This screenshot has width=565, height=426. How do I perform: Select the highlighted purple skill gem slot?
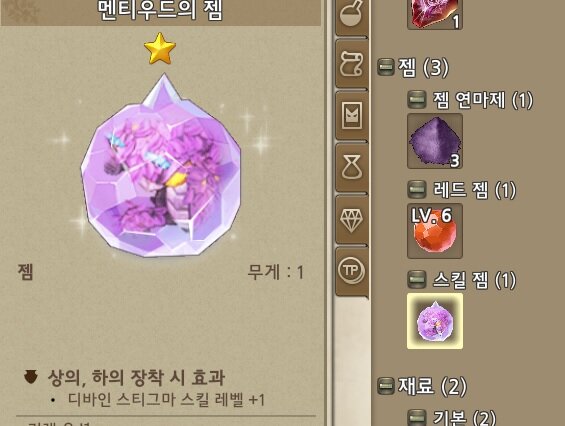(x=435, y=321)
